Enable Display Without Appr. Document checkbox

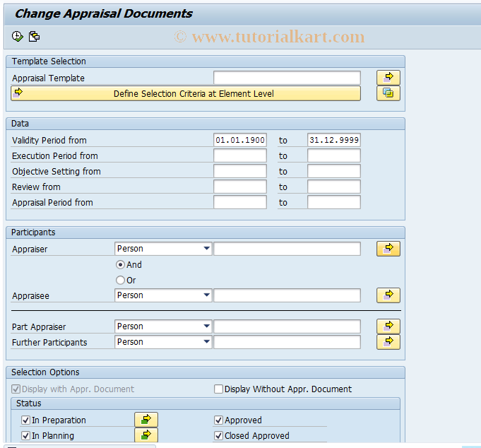click(218, 389)
